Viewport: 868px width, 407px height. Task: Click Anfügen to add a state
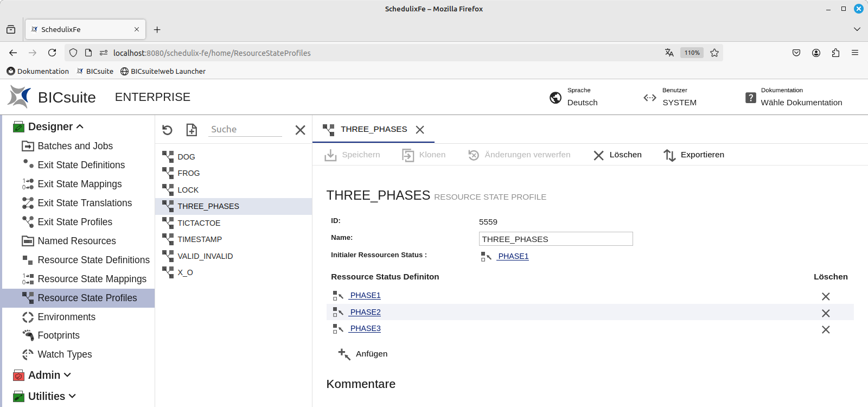[x=363, y=354]
